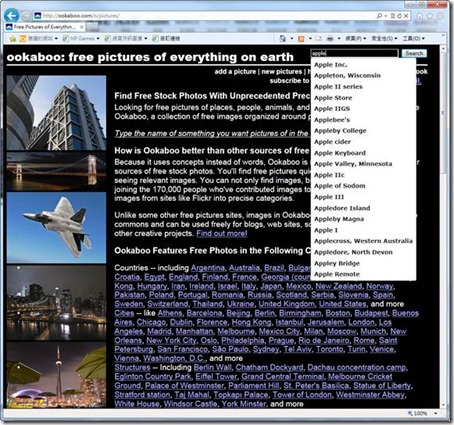Choose 'Appleton, Wisconsin' suggestion

click(363, 76)
